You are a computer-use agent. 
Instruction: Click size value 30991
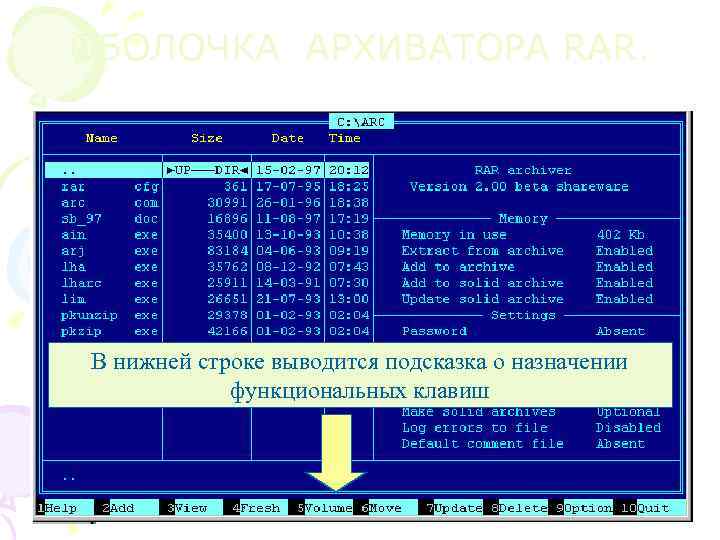point(227,202)
